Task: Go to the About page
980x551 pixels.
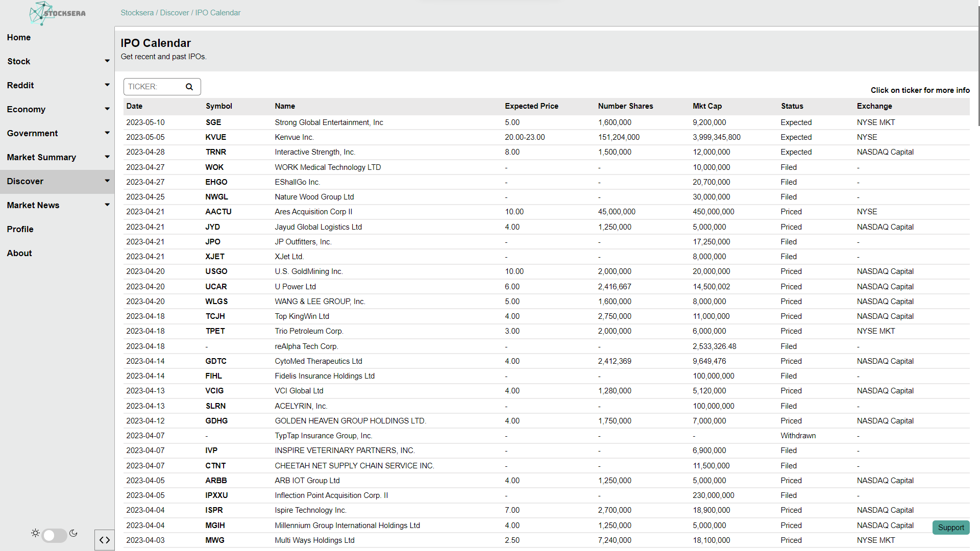Action: (19, 253)
